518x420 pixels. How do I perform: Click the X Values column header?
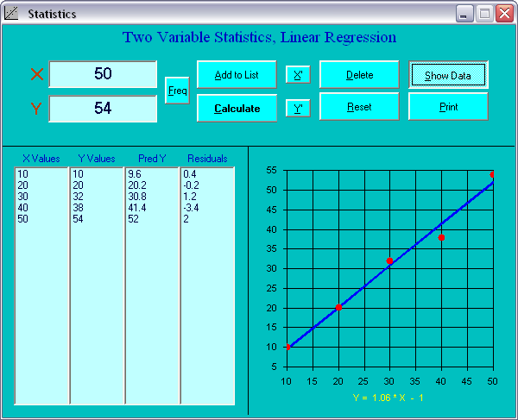tap(41, 159)
